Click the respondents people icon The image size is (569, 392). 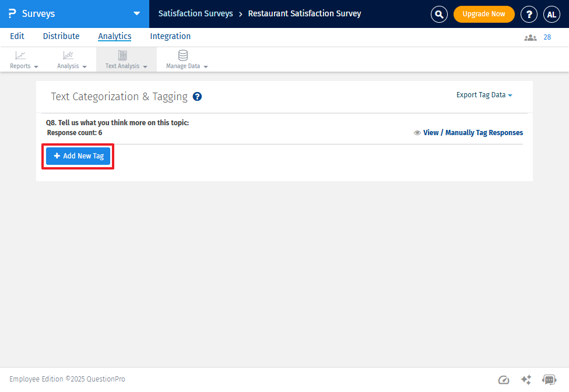click(x=530, y=37)
